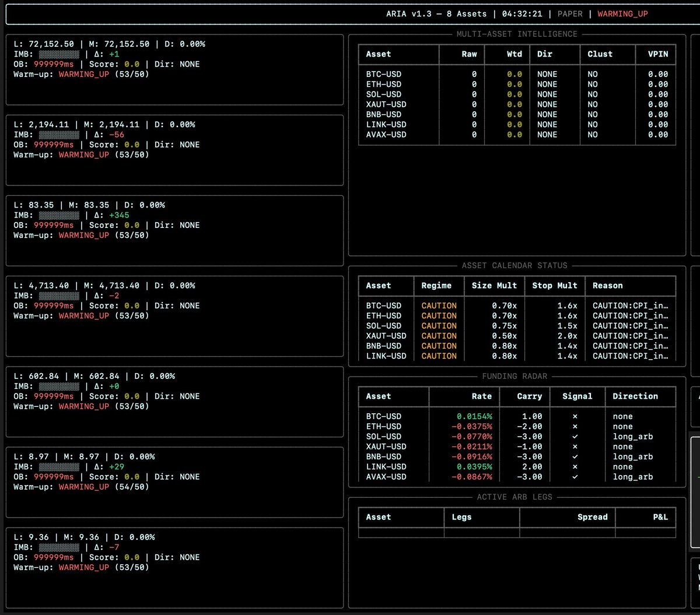
Task: Click the AVAX-USD signal checkmark
Action: tap(575, 477)
